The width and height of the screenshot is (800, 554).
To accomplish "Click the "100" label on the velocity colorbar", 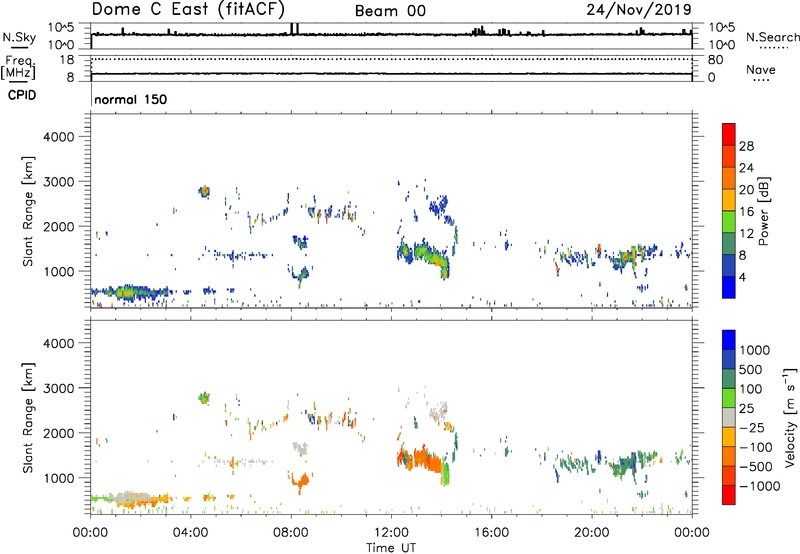I will 751,389.
